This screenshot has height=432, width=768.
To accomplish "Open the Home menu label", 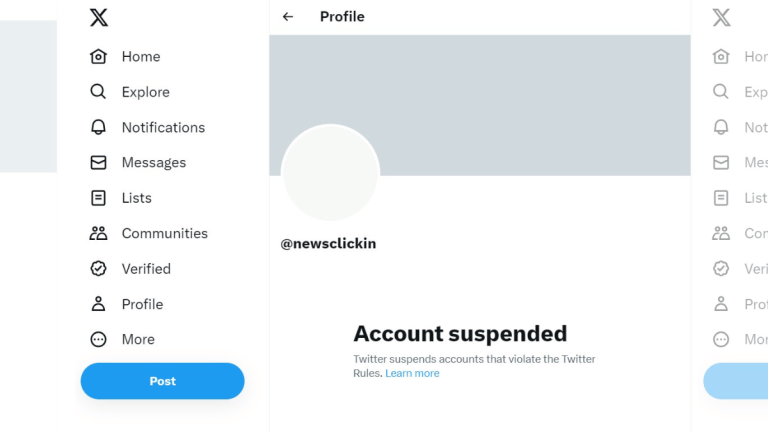I will click(x=141, y=57).
